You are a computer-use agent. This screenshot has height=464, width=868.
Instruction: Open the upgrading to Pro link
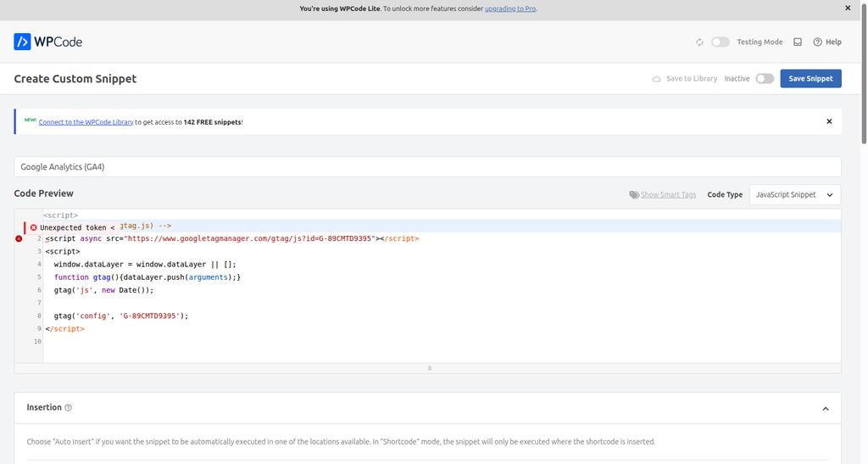tap(509, 8)
